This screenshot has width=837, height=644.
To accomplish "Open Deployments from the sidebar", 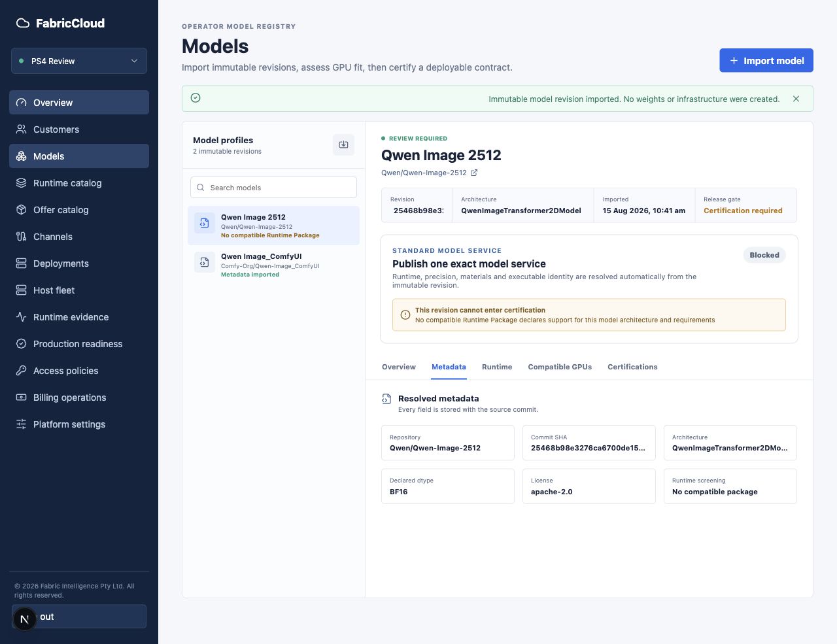I will click(x=79, y=263).
